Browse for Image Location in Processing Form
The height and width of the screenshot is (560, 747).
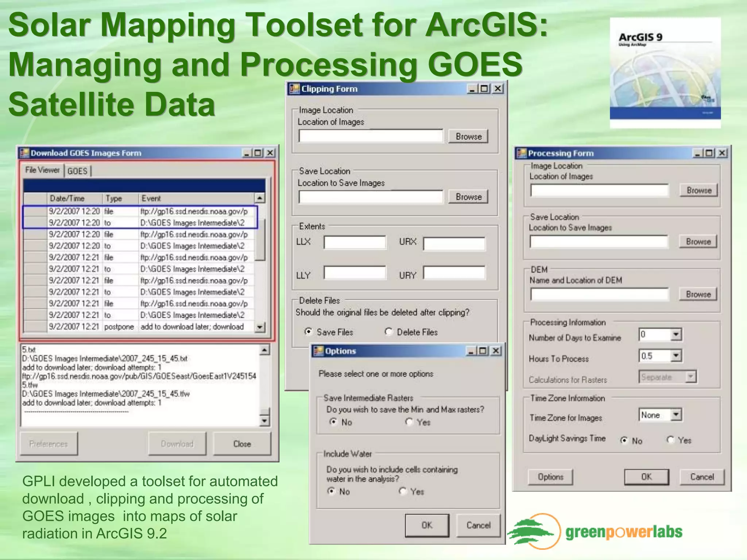pos(699,190)
